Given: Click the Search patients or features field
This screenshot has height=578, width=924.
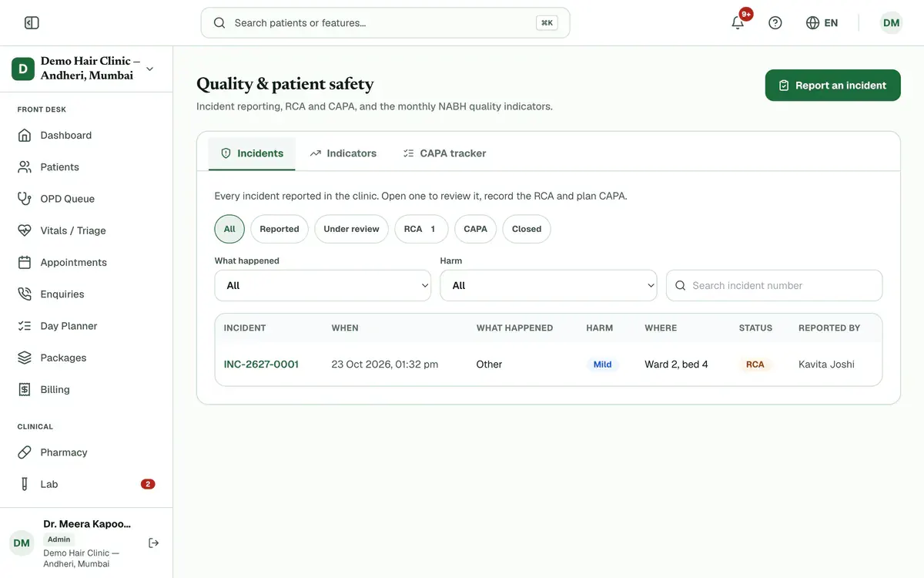Looking at the screenshot, I should tap(385, 23).
